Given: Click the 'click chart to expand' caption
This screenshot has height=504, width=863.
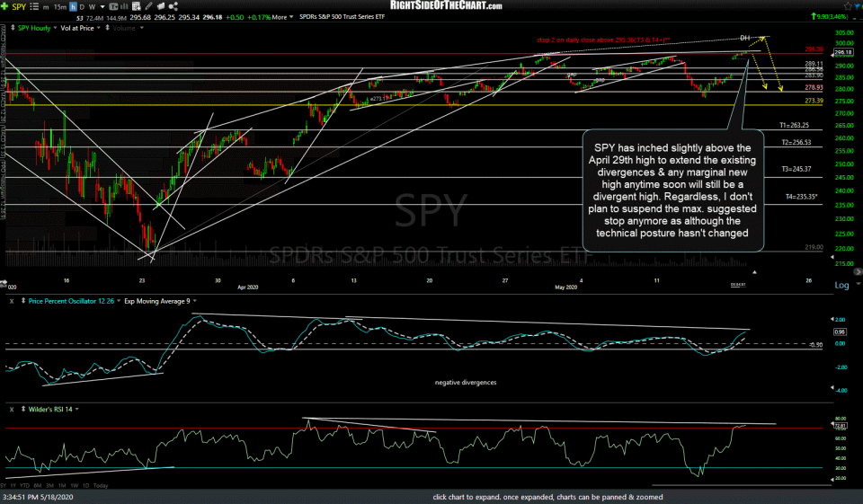Looking at the screenshot, I should tap(547, 497).
